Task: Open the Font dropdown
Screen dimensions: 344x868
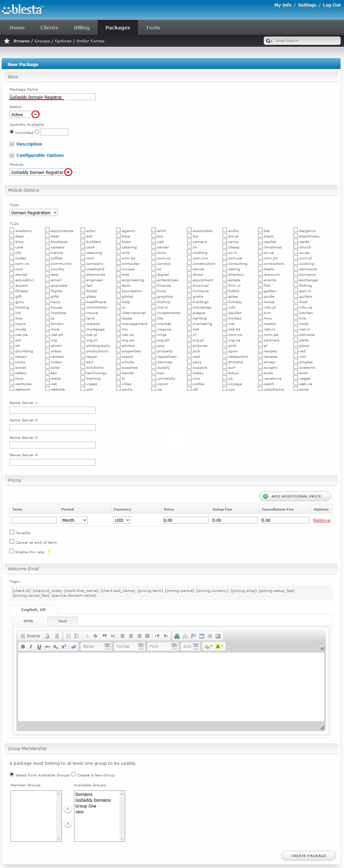Action: tap(163, 647)
